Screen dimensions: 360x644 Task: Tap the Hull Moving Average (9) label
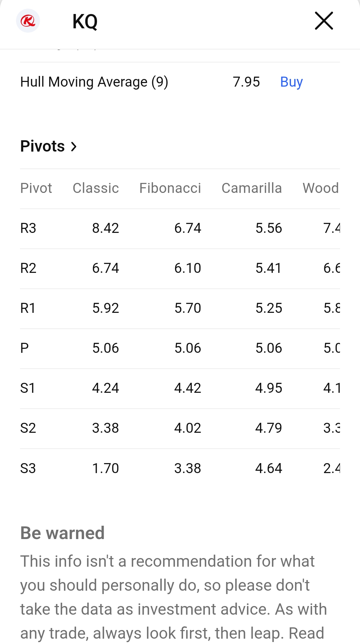(x=94, y=82)
